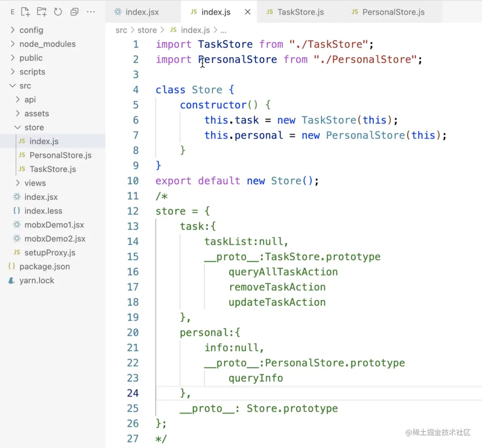This screenshot has height=448, width=482.
Task: Click the "./TaskStore" import string
Action: coord(328,44)
